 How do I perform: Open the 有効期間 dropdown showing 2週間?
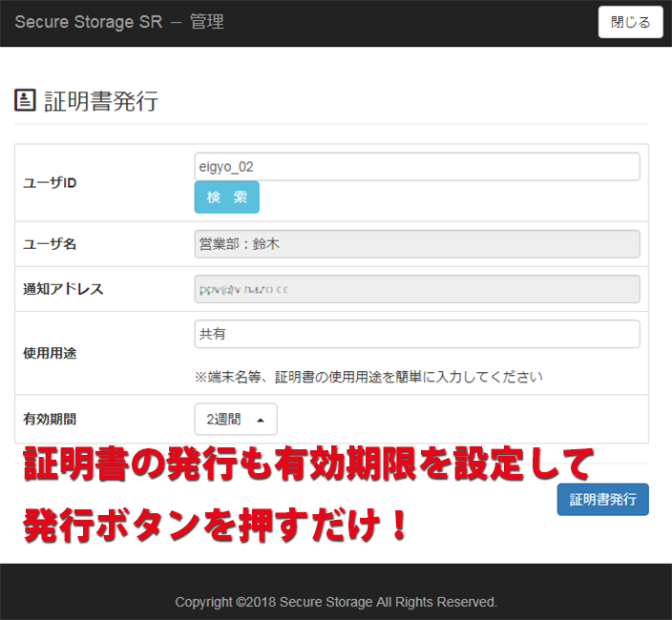[236, 419]
